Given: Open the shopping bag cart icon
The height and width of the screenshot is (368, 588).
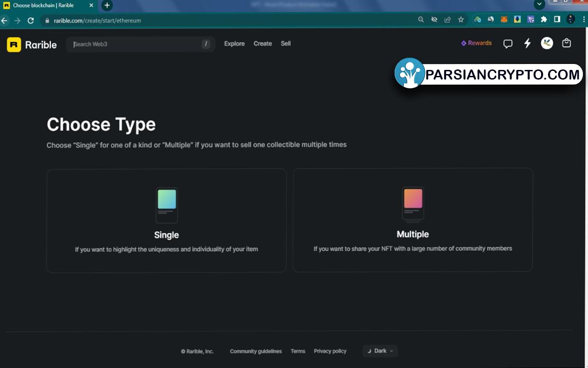Looking at the screenshot, I should (566, 43).
